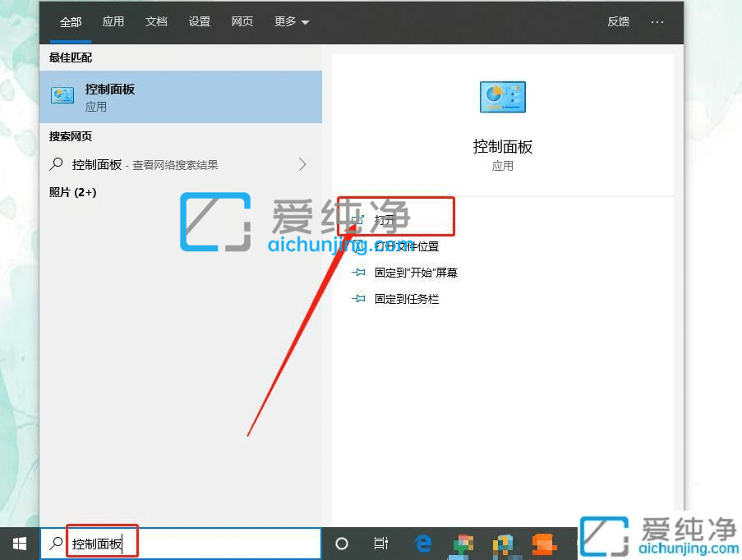Click the 反馈 feedback button
This screenshot has width=742, height=560.
[x=618, y=21]
